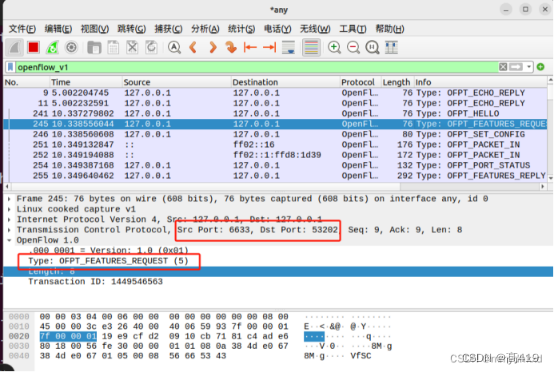Select packet 254 OFPT_PORT_STATUS row
Viewport: 554px width, 373px height.
(x=275, y=165)
